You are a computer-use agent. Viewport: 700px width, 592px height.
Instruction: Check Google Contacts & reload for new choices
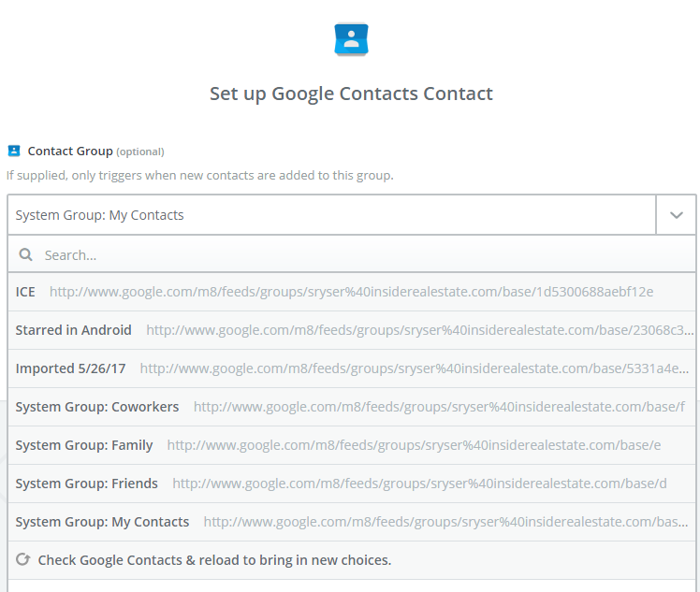pyautogui.click(x=352, y=560)
